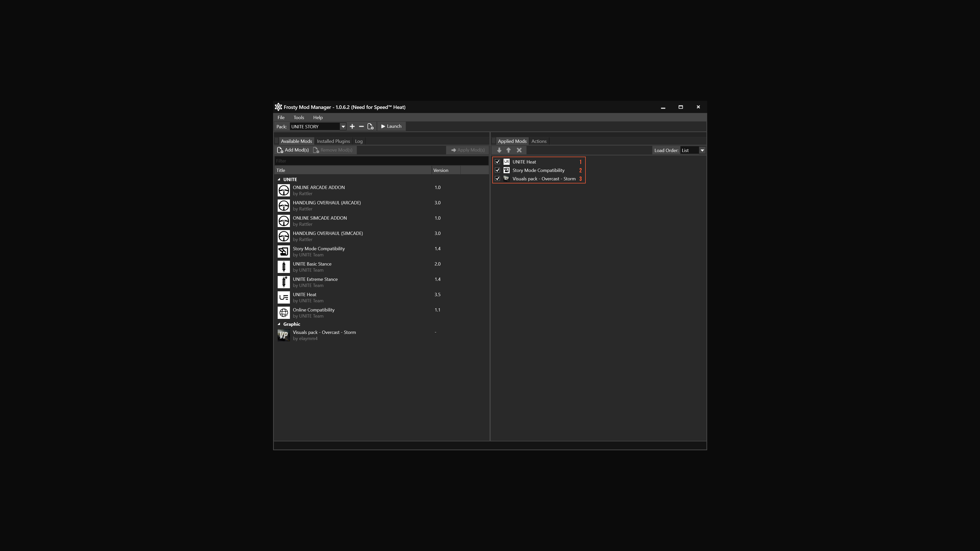Viewport: 980px width, 551px height.
Task: Switch to the Actions tab
Action: tap(539, 141)
